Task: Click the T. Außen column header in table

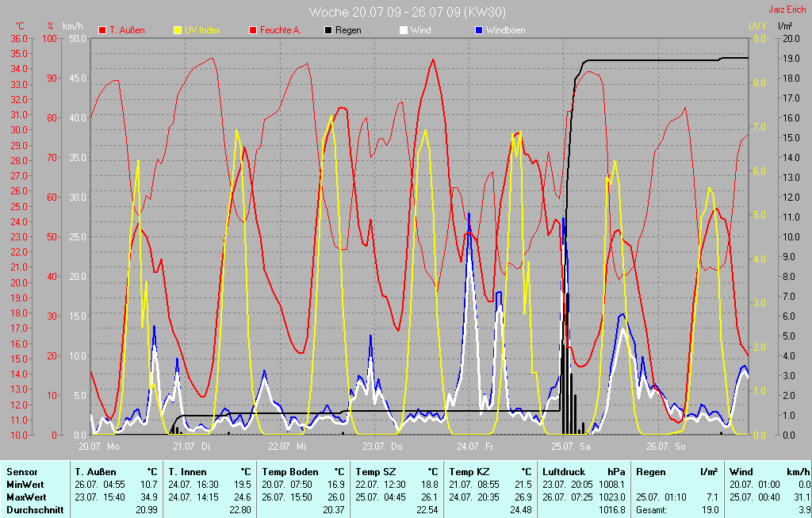Action: point(96,472)
